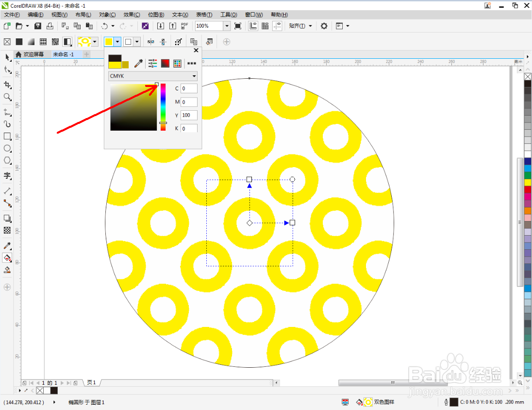The width and height of the screenshot is (532, 410).
Task: Pick the Ellipse tool
Action: coord(7,149)
